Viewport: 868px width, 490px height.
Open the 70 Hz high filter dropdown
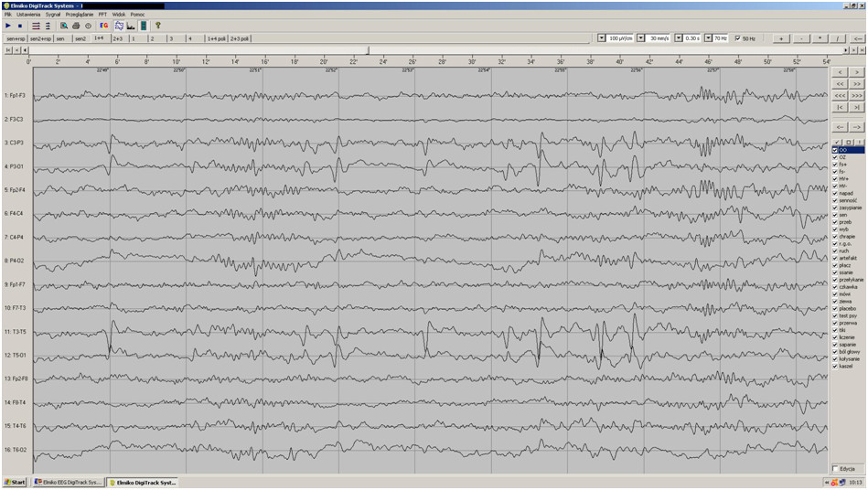point(708,38)
